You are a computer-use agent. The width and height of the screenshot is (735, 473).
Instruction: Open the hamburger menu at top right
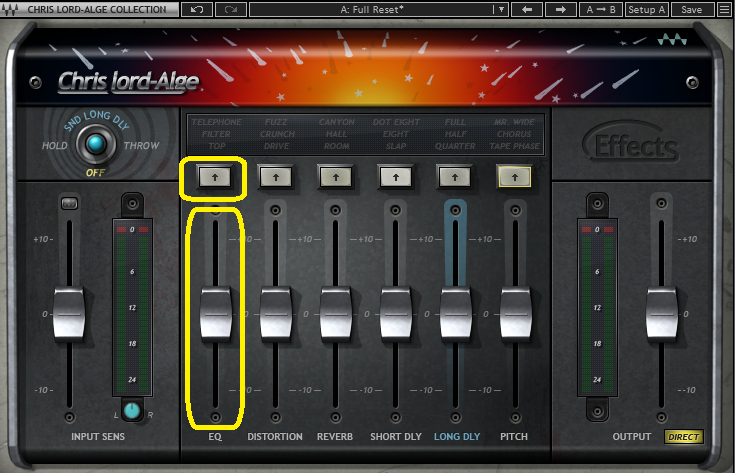(x=723, y=9)
